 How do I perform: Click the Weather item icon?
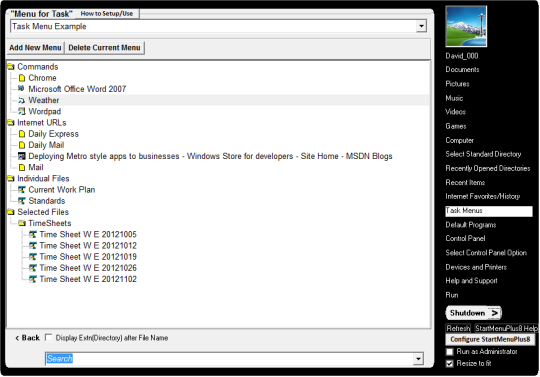(x=22, y=100)
